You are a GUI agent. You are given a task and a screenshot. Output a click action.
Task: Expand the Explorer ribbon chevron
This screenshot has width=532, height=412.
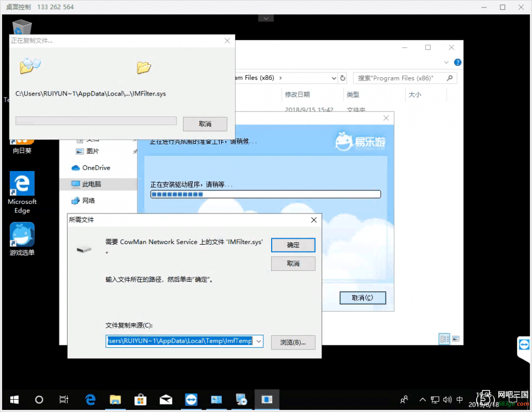(448, 62)
